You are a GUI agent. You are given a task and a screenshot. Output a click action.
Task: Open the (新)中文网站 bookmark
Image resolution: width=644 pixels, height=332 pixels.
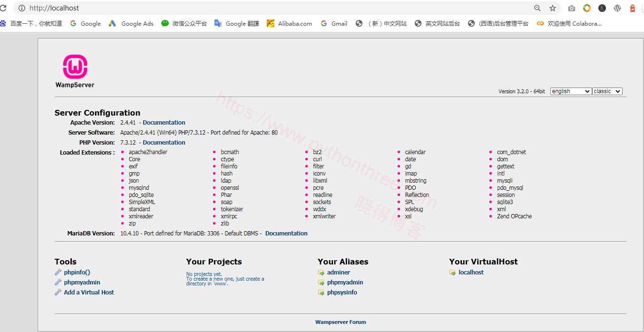[381, 23]
